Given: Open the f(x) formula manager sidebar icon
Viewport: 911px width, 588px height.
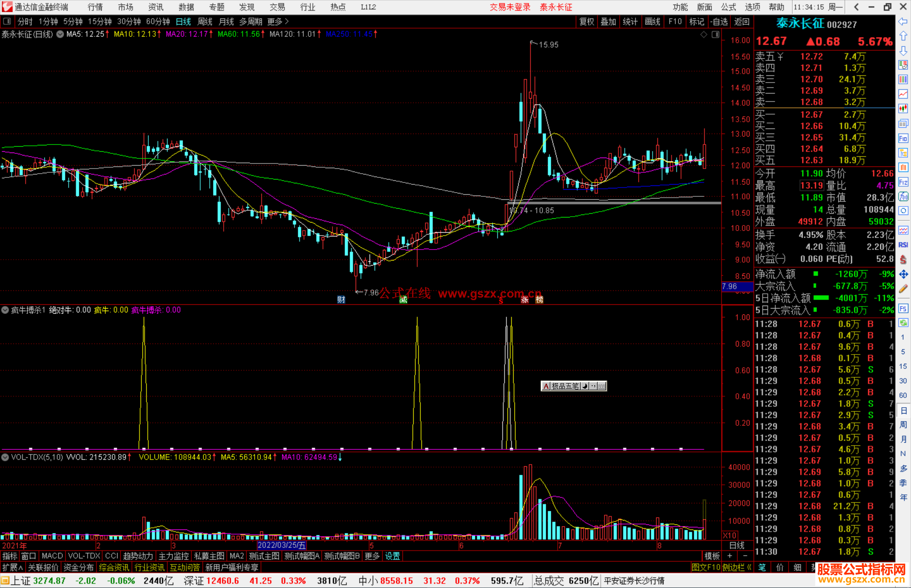Looking at the screenshot, I should pyautogui.click(x=903, y=196).
